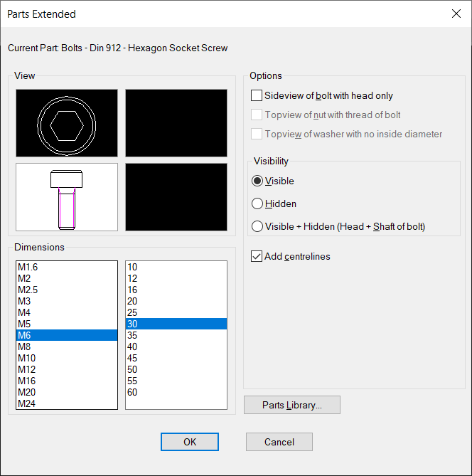The height and width of the screenshot is (476, 472).
Task: Open the Parts Library
Action: point(292,405)
